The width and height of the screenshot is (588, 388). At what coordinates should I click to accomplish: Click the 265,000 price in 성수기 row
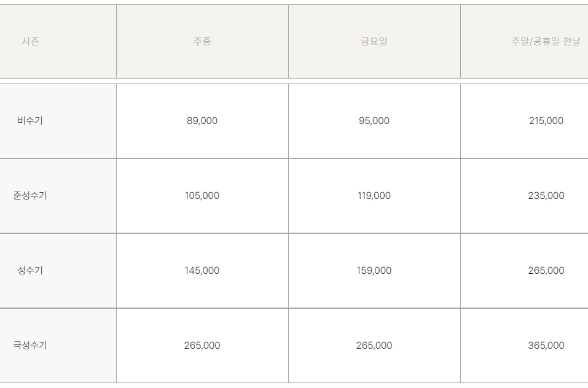click(546, 270)
